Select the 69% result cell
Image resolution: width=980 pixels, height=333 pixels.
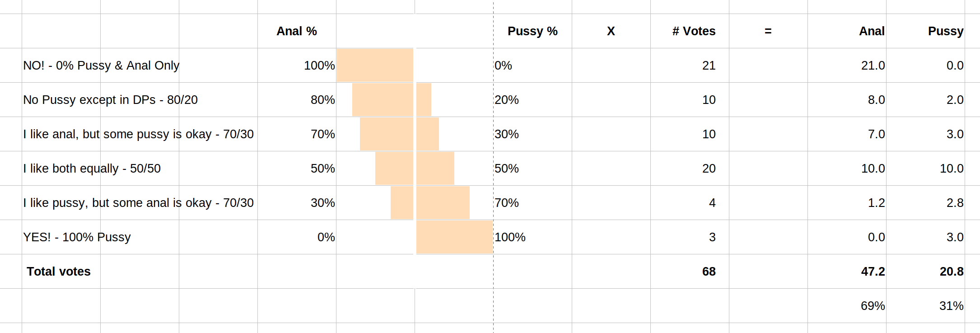click(x=873, y=306)
